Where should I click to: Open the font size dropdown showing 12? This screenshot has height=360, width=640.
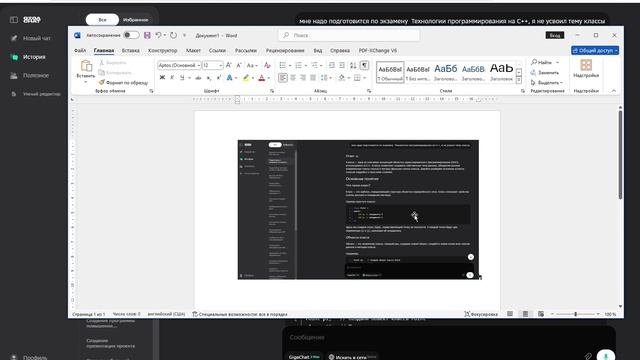click(220, 65)
